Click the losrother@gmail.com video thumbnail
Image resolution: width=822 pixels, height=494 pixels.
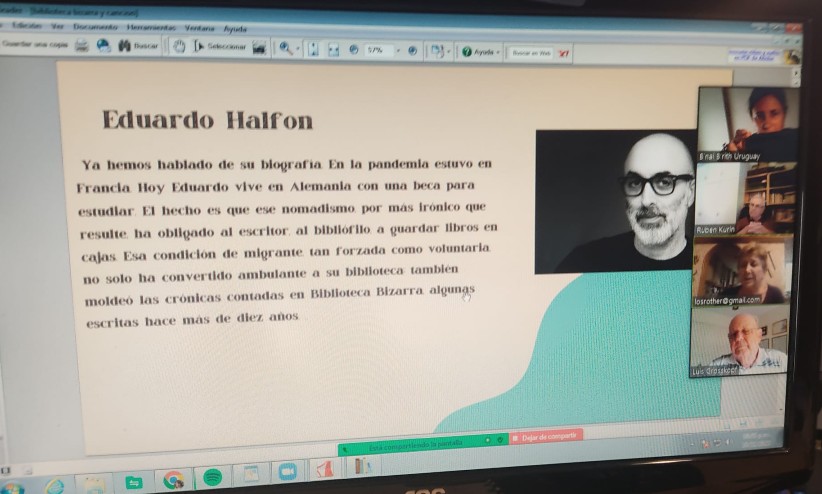click(741, 271)
